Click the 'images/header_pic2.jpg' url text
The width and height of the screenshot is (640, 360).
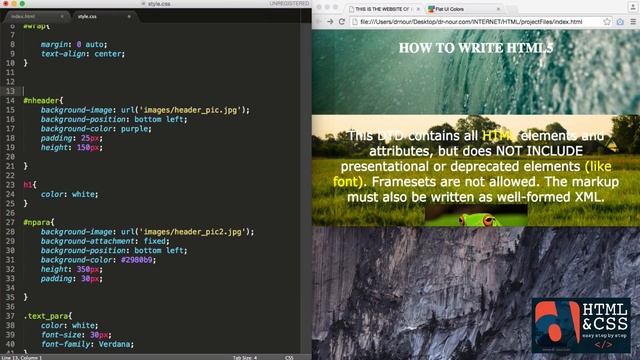(192, 232)
